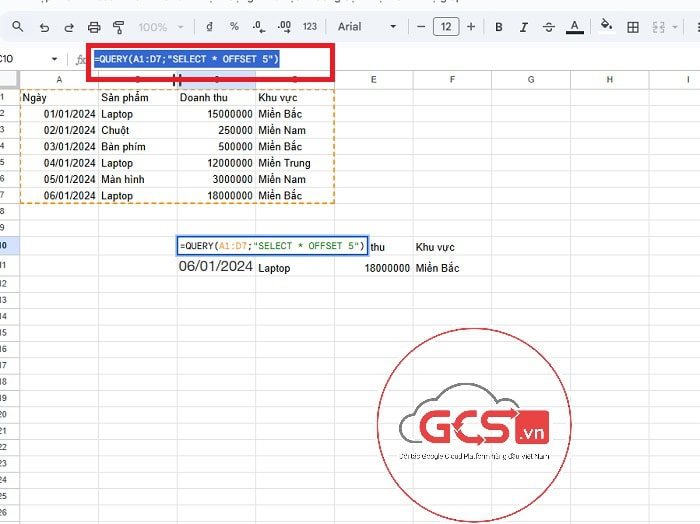The image size is (700, 524).
Task: Activate the paint format tool
Action: [x=119, y=27]
